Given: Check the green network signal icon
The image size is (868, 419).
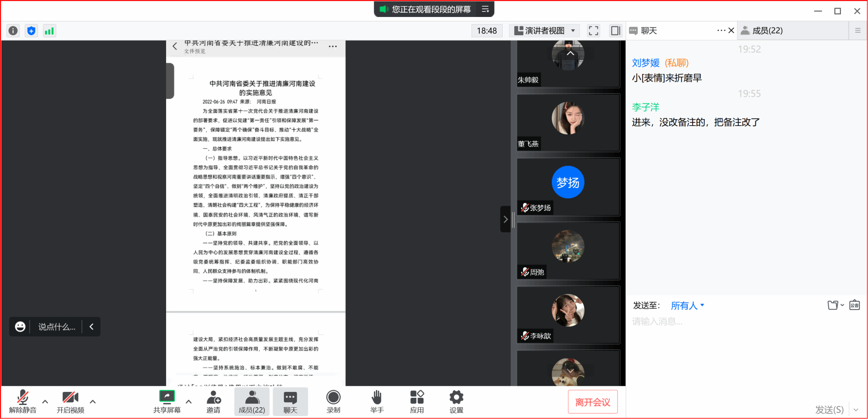Looking at the screenshot, I should coord(50,31).
